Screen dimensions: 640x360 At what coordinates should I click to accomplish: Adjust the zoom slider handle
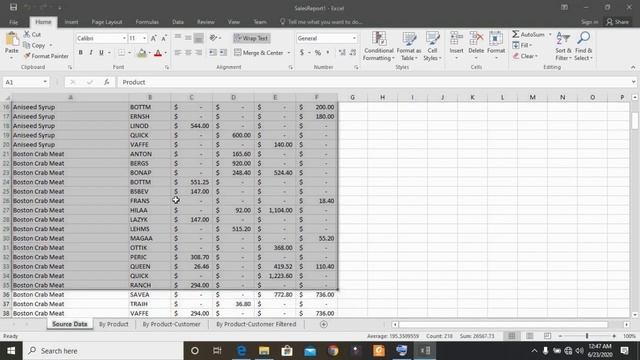(x=587, y=336)
